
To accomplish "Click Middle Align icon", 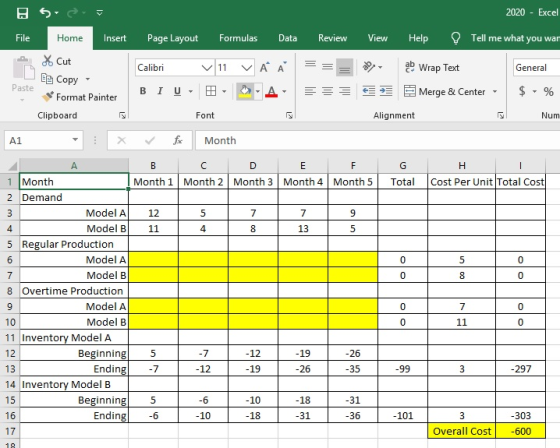I will pyautogui.click(x=327, y=67).
